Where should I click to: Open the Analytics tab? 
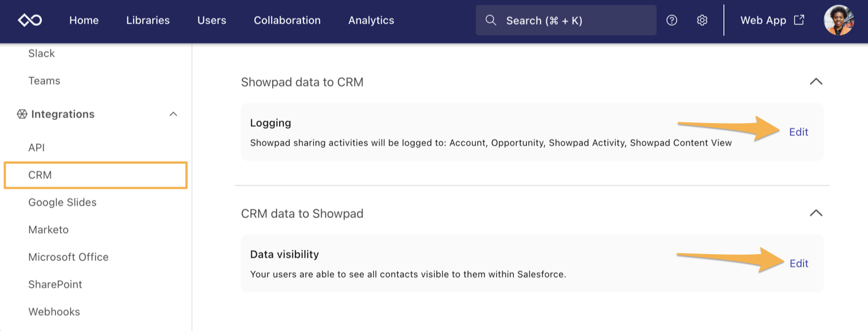[371, 20]
